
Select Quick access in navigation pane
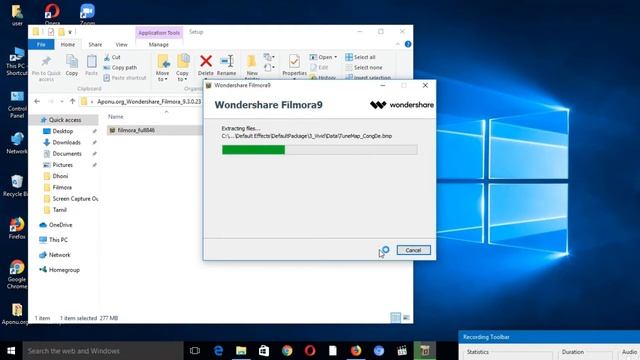[x=64, y=120]
